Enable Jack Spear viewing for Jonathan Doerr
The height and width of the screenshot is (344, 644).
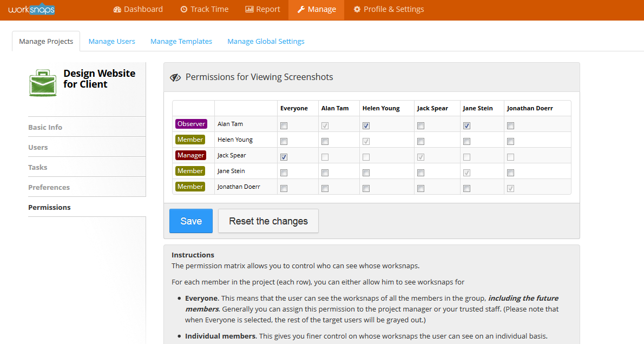coord(420,188)
